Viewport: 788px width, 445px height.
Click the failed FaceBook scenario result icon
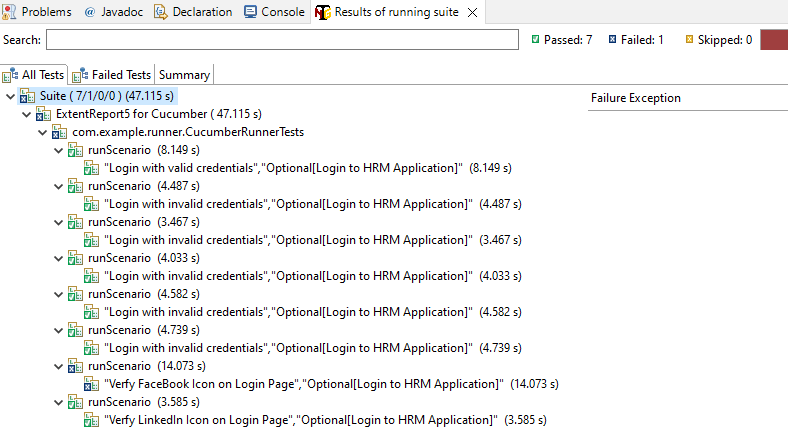[x=92, y=384]
